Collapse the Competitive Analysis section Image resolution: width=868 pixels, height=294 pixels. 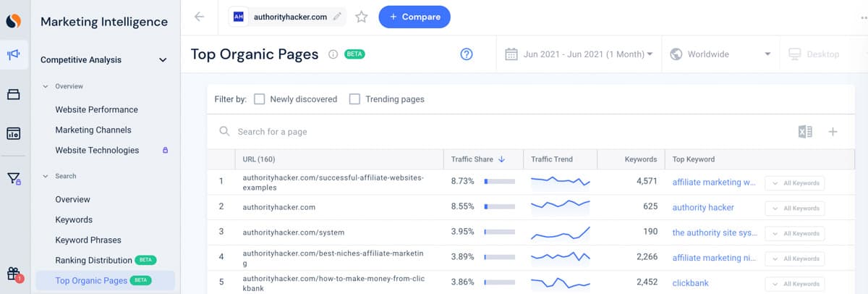(163, 60)
